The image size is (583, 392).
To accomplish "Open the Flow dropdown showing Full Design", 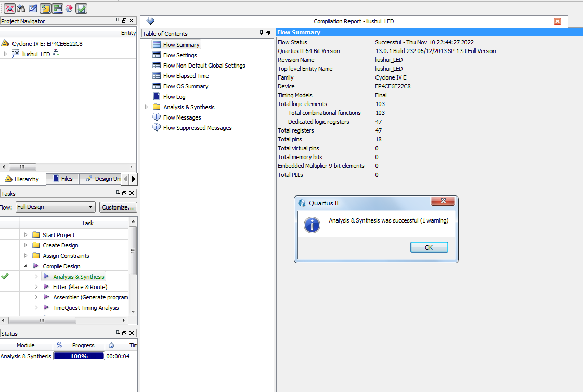I will (56, 207).
